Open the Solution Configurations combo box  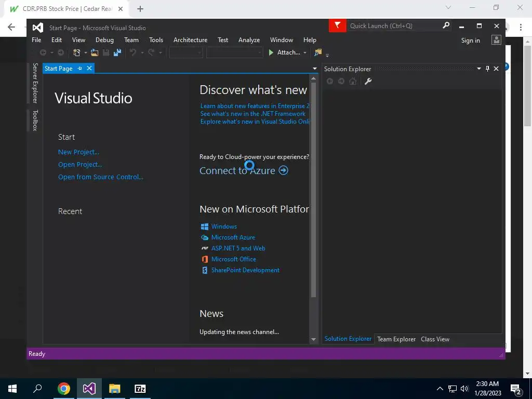tap(186, 52)
